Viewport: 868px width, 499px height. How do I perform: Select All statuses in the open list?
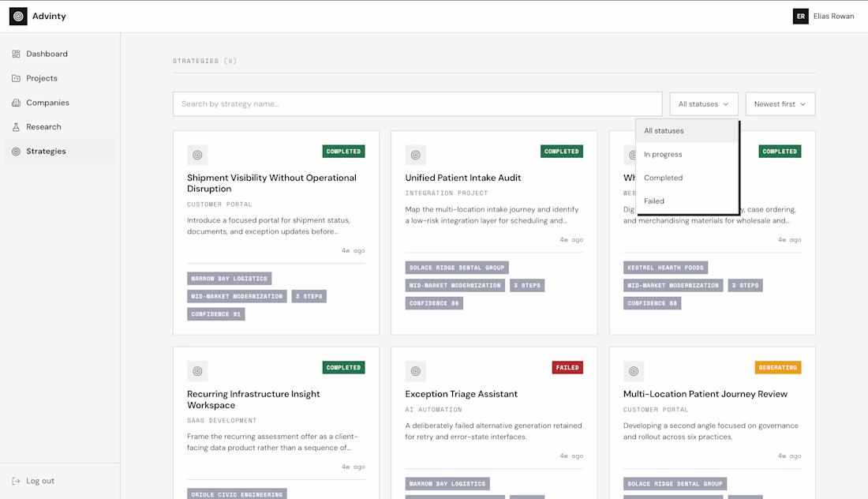(687, 131)
